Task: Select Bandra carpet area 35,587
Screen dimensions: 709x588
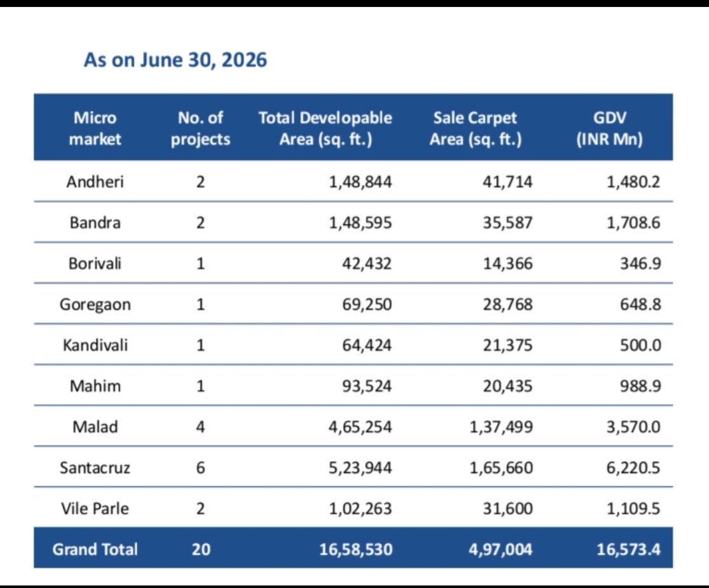Action: pos(507,223)
